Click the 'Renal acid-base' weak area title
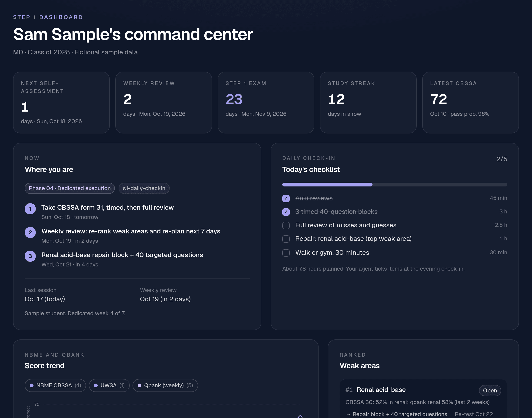532x418 pixels. [381, 390]
